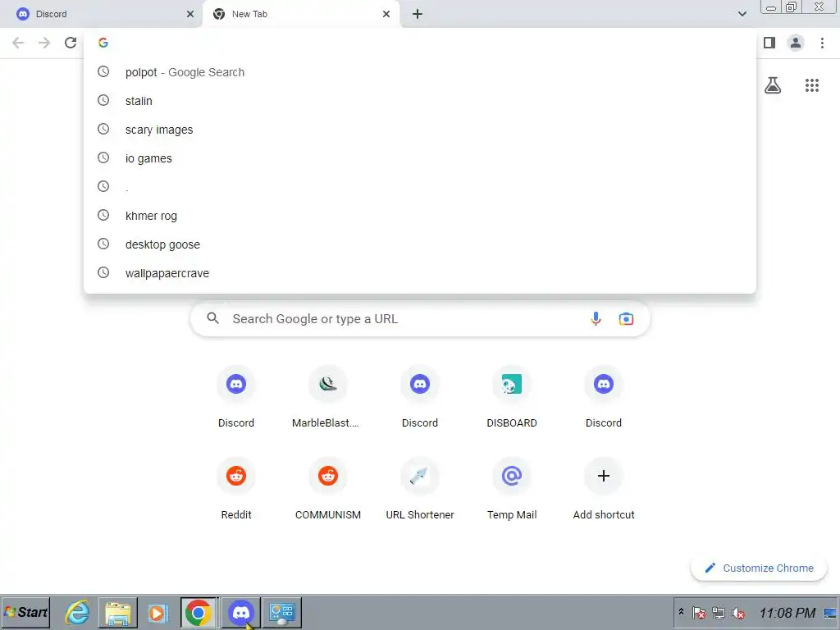Start voice search with microphone icon
Image resolution: width=840 pixels, height=630 pixels.
point(596,319)
